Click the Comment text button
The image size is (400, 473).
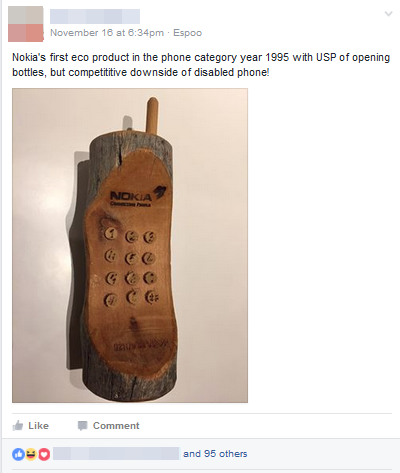pos(116,426)
